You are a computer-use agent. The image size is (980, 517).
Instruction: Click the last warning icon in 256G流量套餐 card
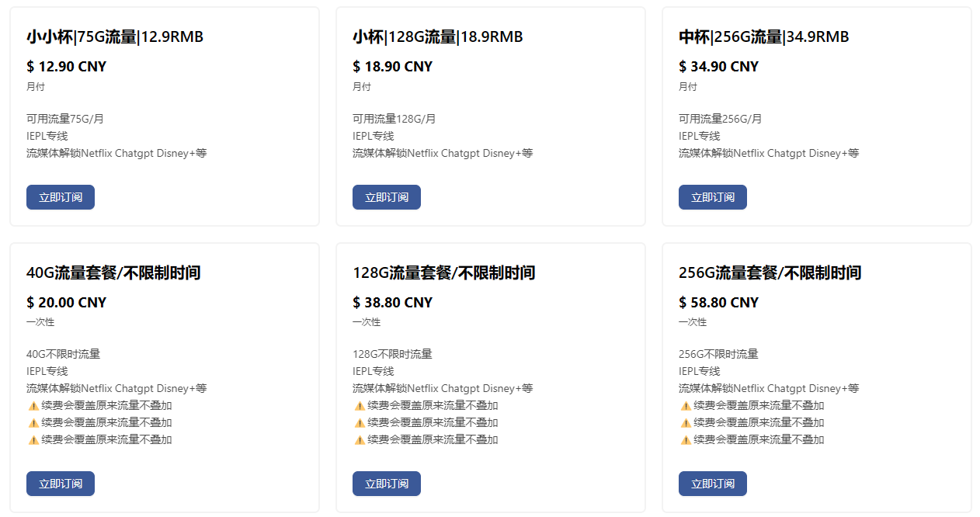coord(686,439)
